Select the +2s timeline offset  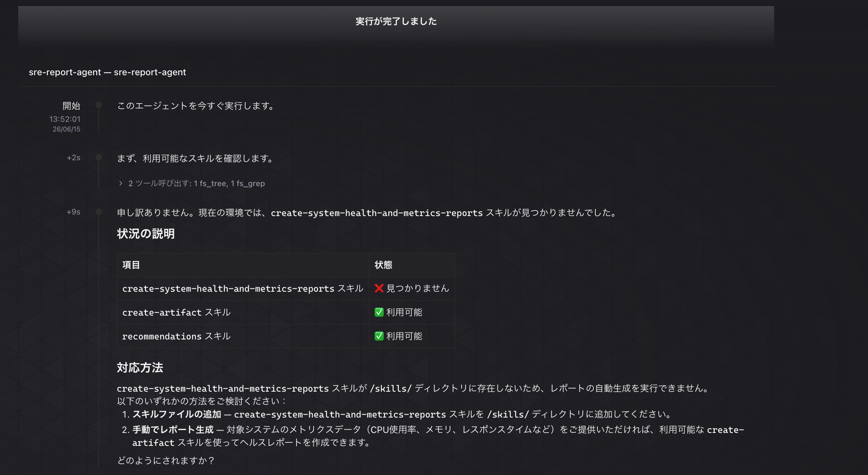(74, 158)
